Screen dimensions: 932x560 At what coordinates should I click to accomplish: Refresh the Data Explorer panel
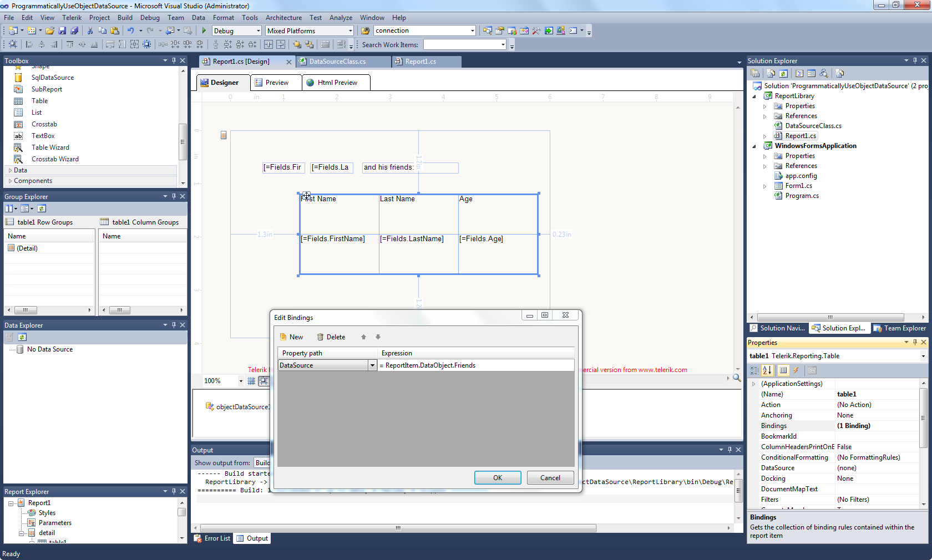(22, 337)
